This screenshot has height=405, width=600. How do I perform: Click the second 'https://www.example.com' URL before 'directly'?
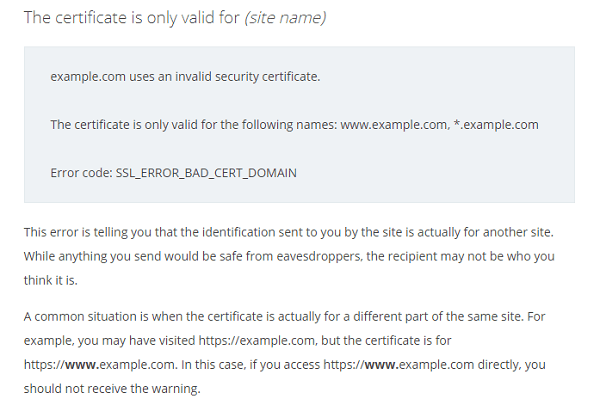pos(399,364)
